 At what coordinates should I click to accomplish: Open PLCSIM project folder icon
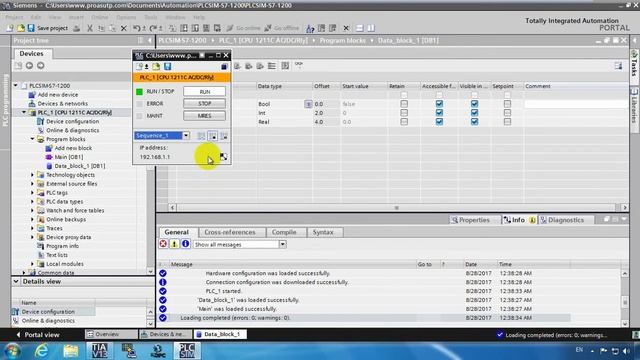pyautogui.click(x=156, y=67)
